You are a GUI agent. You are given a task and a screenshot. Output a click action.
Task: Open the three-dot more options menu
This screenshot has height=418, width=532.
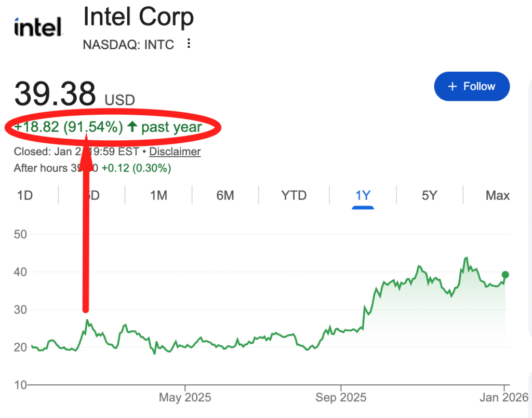pyautogui.click(x=189, y=44)
